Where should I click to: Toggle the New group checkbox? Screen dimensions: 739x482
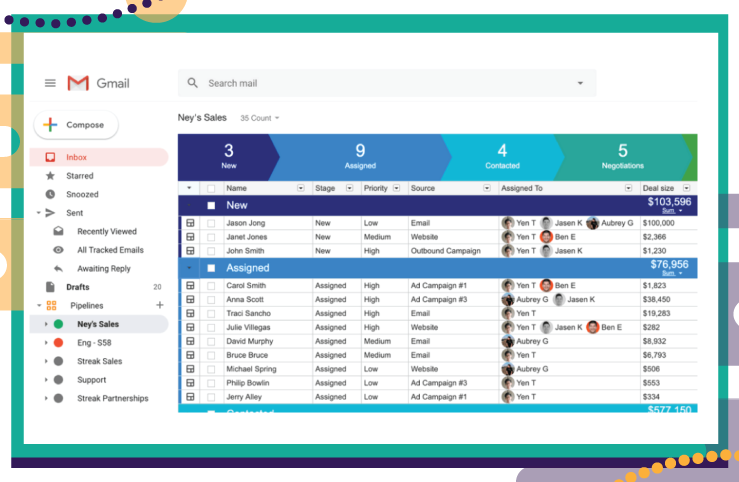[211, 205]
